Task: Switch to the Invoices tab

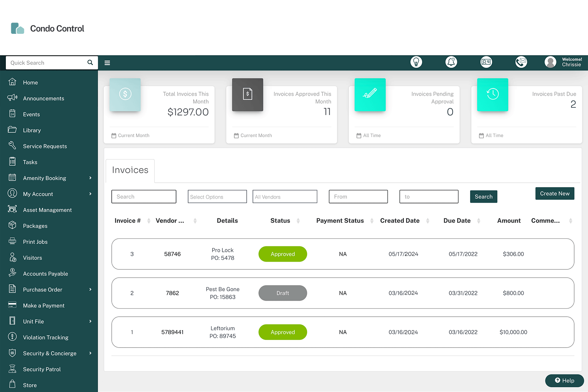Action: click(130, 170)
